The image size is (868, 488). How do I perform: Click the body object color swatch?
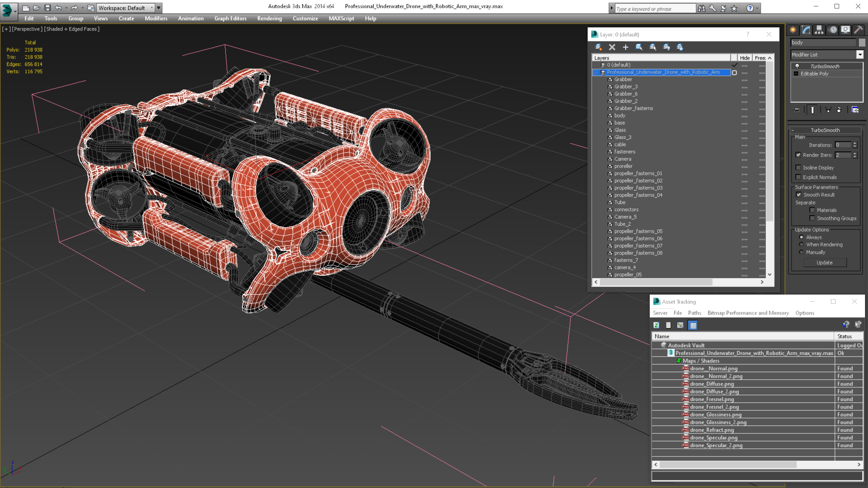[862, 42]
